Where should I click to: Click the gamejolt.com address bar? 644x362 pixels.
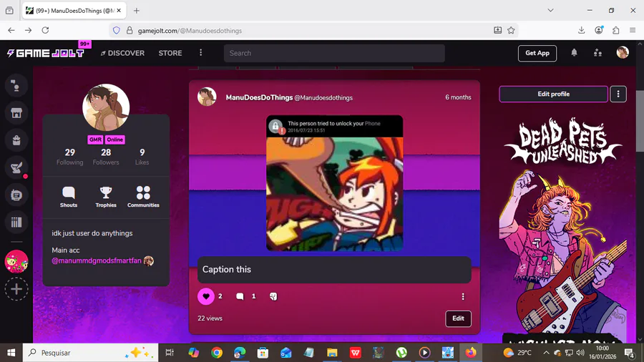pos(312,31)
